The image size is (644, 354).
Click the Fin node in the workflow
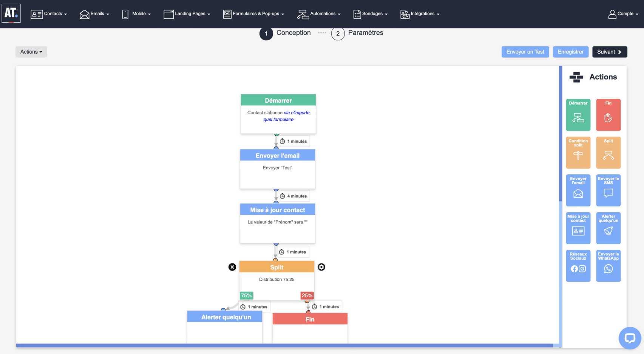[x=310, y=328]
